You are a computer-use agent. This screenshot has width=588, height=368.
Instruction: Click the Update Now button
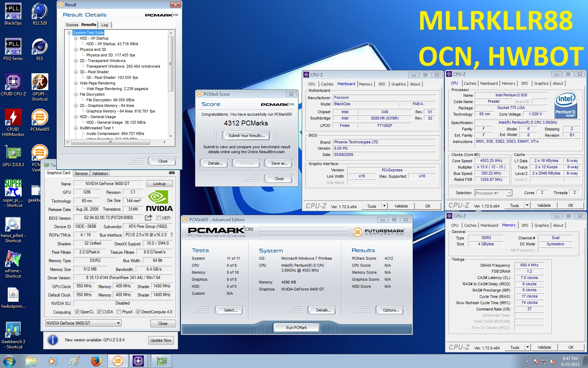161,340
